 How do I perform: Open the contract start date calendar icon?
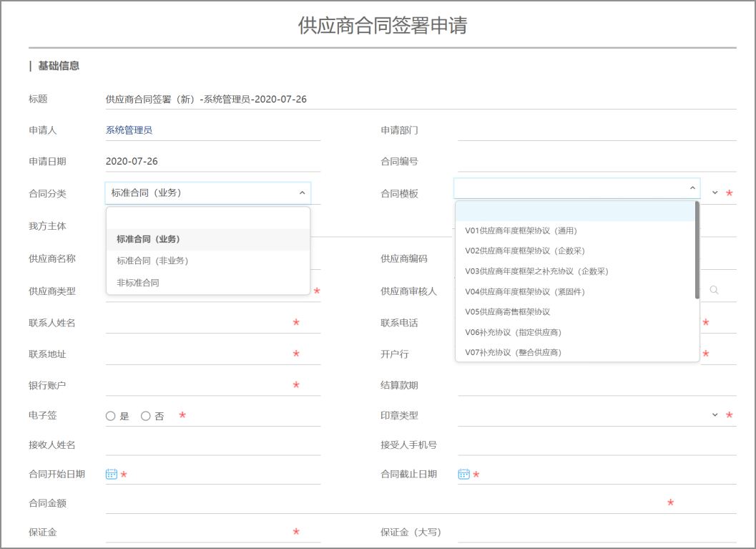pos(111,474)
